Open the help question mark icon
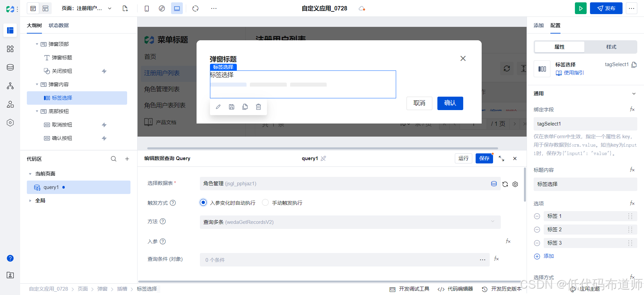Viewport: 644px width, 295px height. pyautogui.click(x=10, y=258)
